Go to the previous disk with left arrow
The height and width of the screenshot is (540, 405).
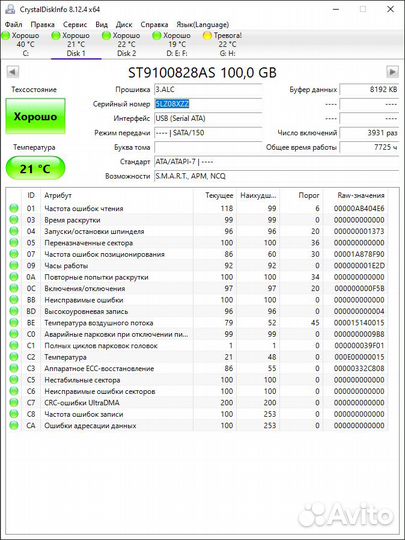coord(12,72)
